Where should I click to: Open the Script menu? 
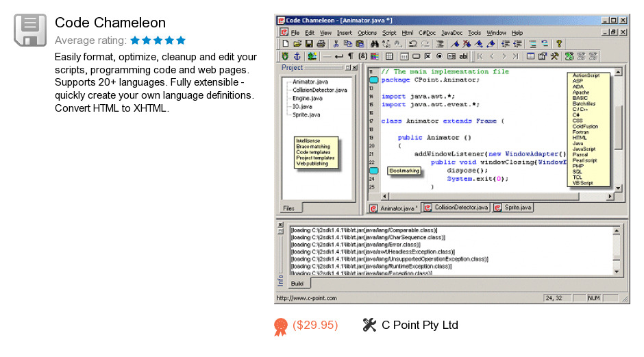point(389,32)
